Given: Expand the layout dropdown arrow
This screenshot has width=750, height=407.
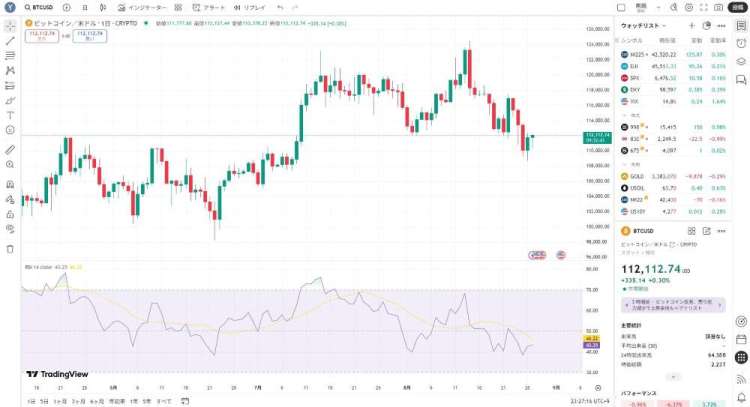Looking at the screenshot, I should click(658, 8).
